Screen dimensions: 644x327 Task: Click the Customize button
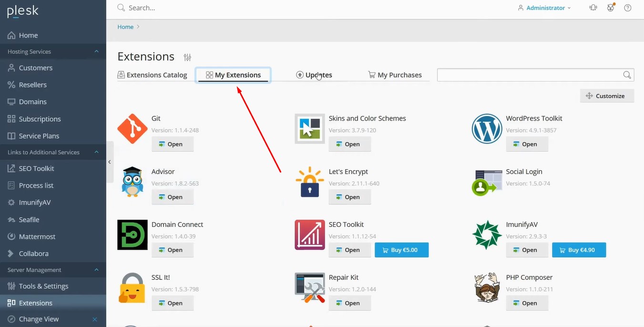point(606,96)
